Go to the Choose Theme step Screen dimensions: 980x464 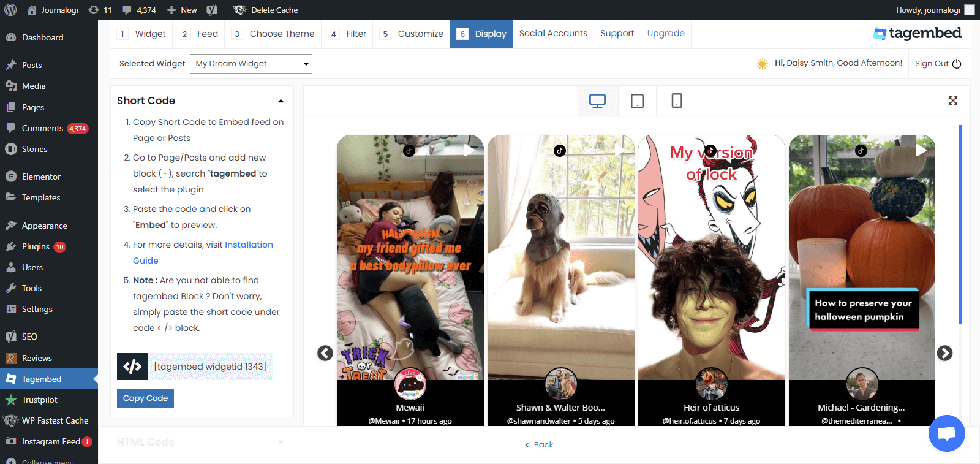(x=273, y=34)
